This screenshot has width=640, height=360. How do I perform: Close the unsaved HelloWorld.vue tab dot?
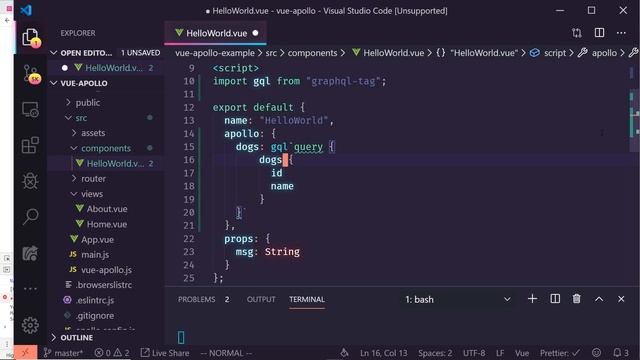256,33
